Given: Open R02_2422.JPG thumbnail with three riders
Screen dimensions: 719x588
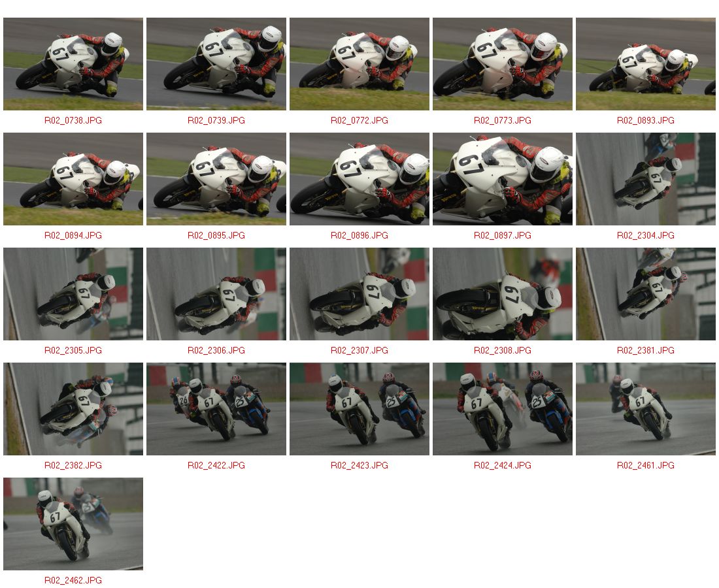Looking at the screenshot, I should point(216,409).
